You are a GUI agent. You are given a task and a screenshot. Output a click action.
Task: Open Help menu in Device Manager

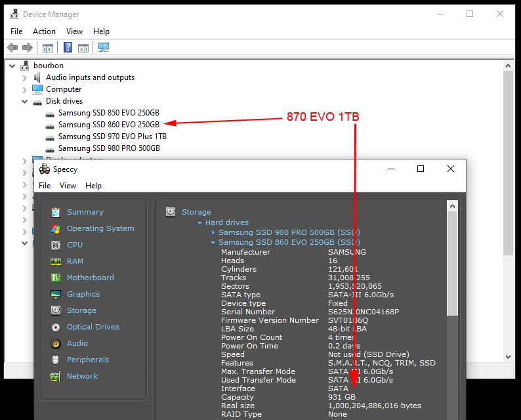101,31
